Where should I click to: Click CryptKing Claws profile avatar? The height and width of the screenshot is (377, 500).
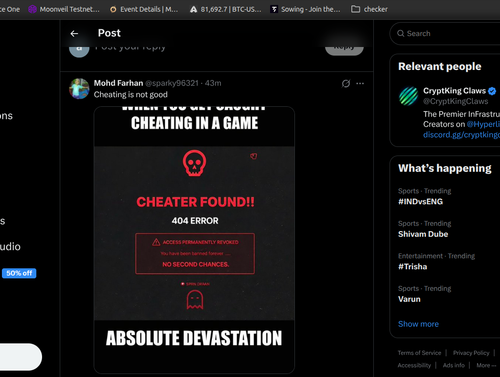click(x=408, y=96)
